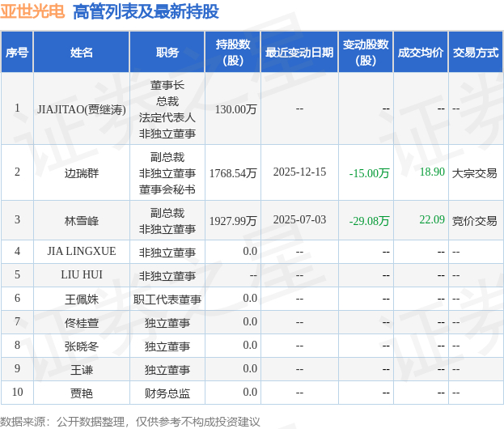This screenshot has height=429, width=504.
Task: Select the 序号 column header
Action: (17, 52)
